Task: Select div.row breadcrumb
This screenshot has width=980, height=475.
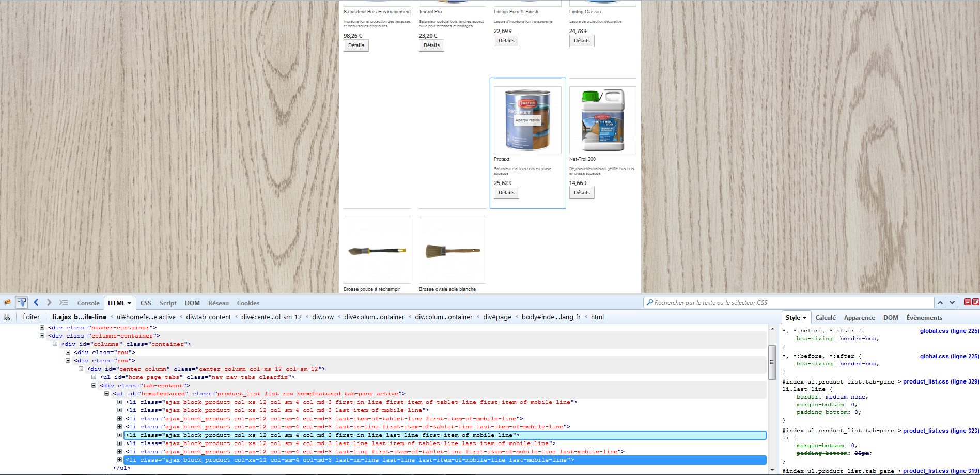Action: (323, 317)
